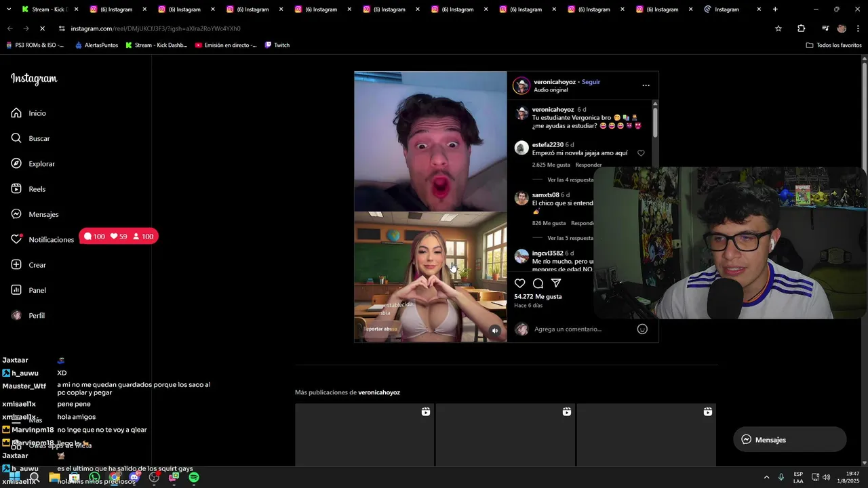Open a new browser tab
Image resolution: width=868 pixels, height=488 pixels.
(x=775, y=9)
